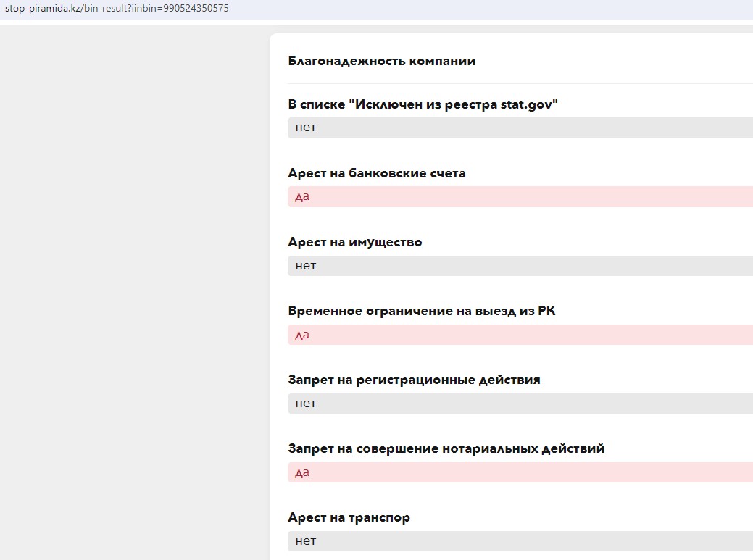Select the 'Арест на имущество' label
The width and height of the screenshot is (753, 560).
click(354, 243)
